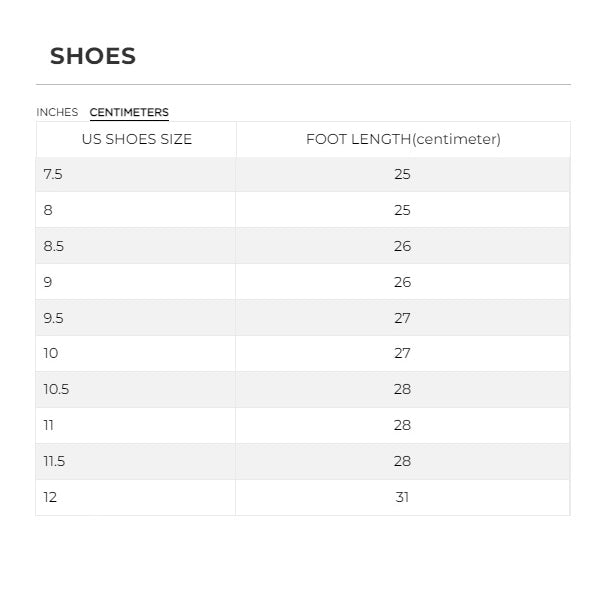Select the foot length for size 7.5
Screen dimensions: 609x595
[402, 174]
